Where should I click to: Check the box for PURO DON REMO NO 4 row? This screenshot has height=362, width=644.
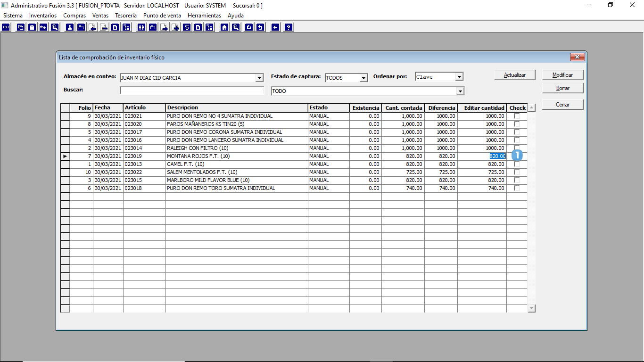tap(517, 116)
